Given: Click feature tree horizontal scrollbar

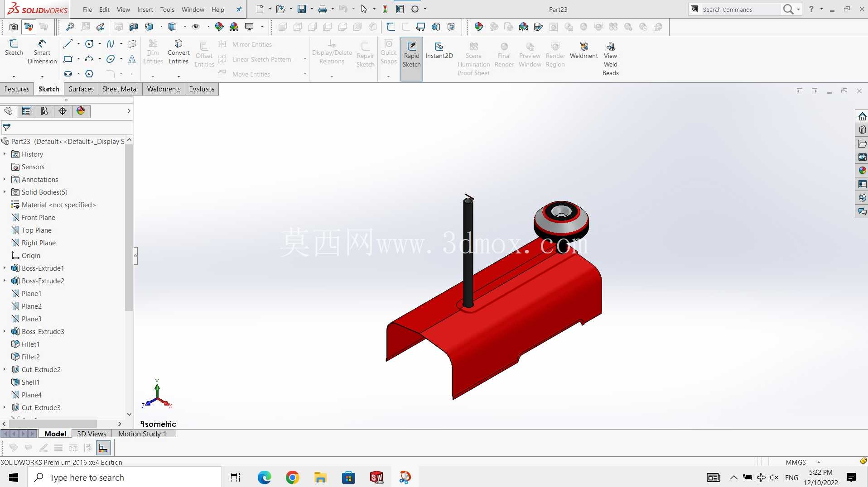Looking at the screenshot, I should click(x=53, y=424).
